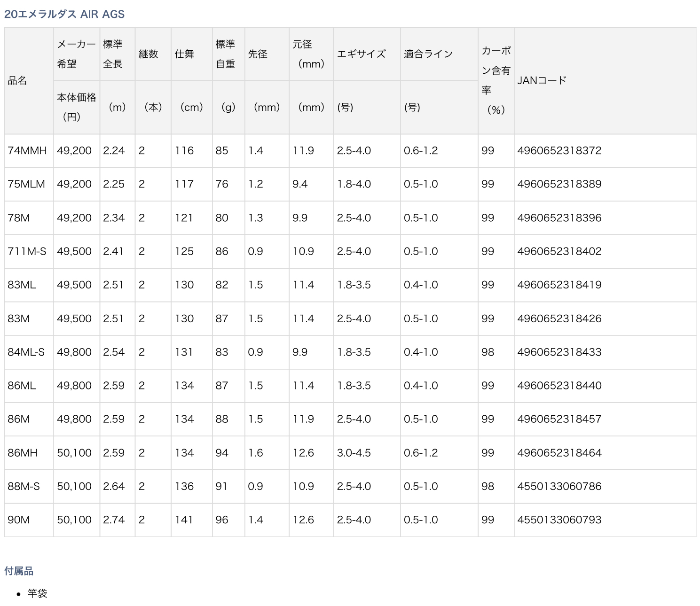Click the 2.74 length of 90M
Image resolution: width=700 pixels, height=606 pixels.
click(114, 520)
